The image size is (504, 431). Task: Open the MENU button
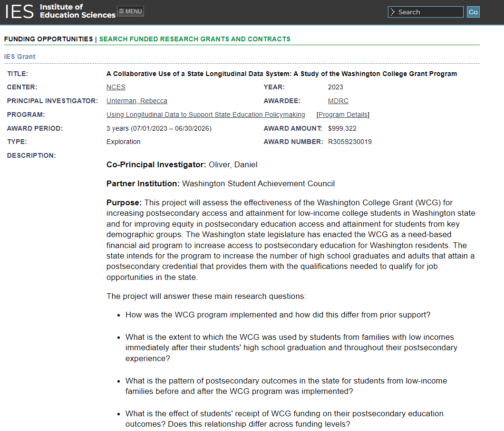coord(130,11)
